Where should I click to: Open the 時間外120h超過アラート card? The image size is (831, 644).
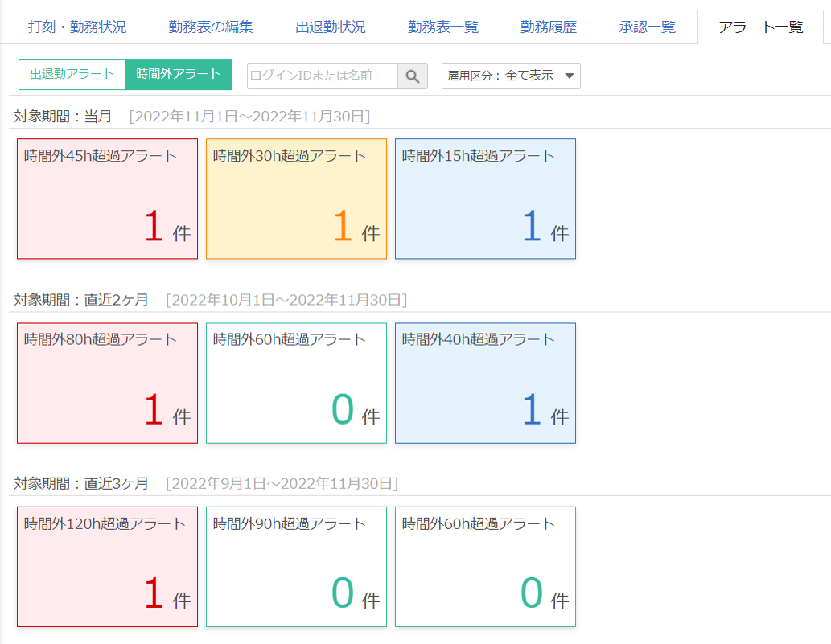tap(107, 566)
